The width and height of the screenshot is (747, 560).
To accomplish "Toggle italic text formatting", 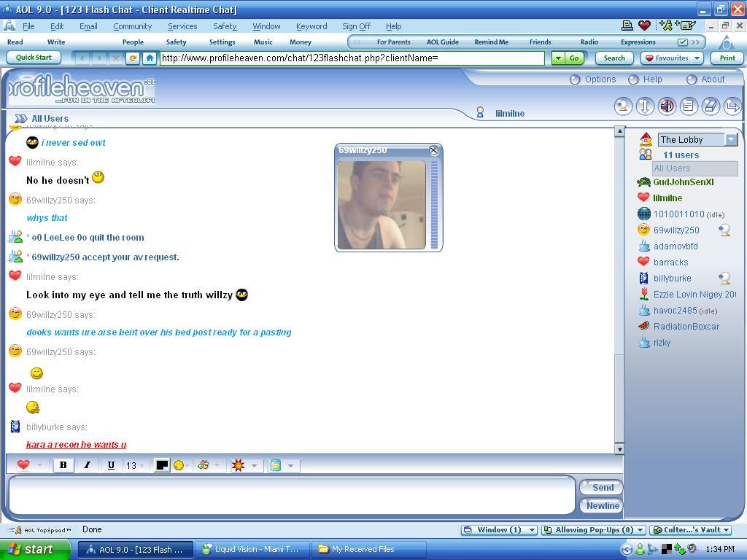I will (88, 465).
